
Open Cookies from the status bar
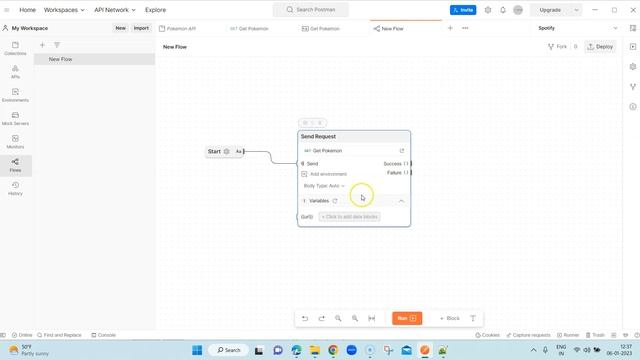pos(487,335)
